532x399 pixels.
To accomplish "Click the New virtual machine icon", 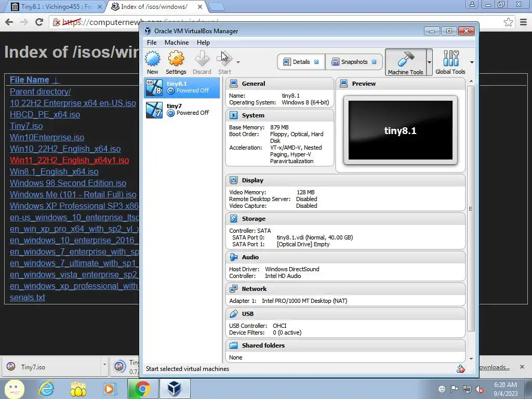I will coord(152,58).
